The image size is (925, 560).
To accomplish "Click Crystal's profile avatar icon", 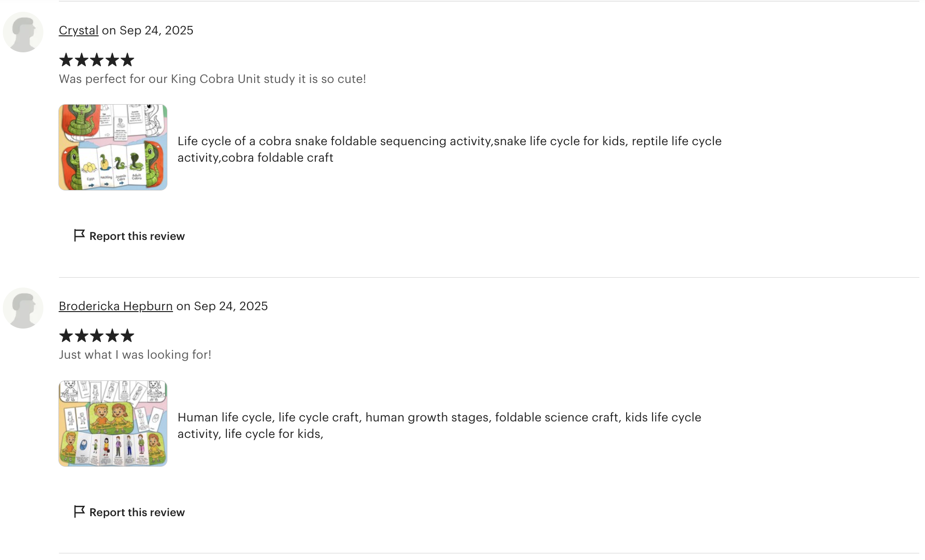I will point(23,32).
